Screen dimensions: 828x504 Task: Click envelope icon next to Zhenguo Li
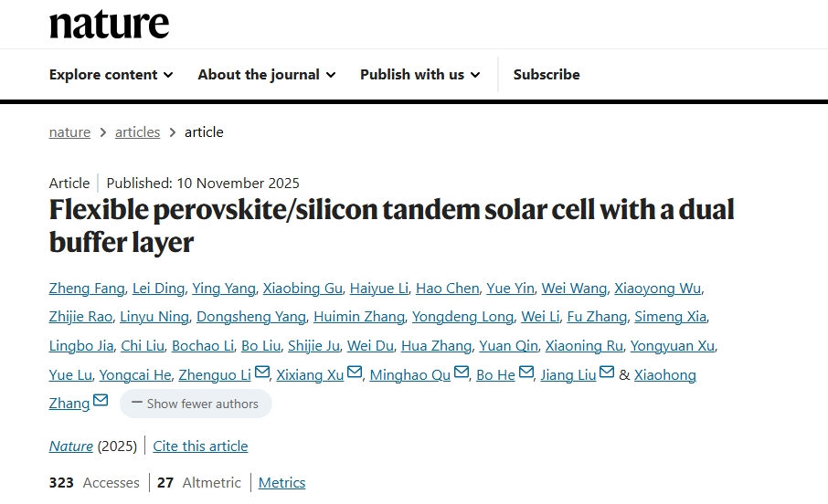[x=262, y=373]
